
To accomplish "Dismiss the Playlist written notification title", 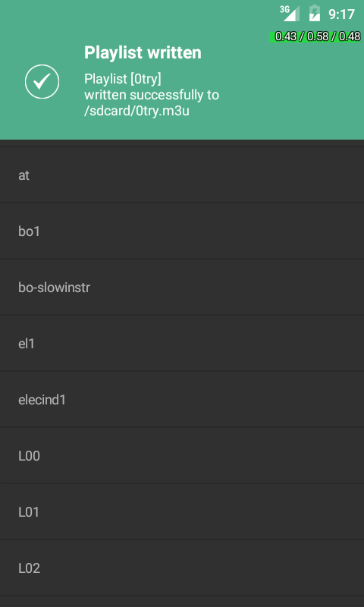I will pos(143,52).
